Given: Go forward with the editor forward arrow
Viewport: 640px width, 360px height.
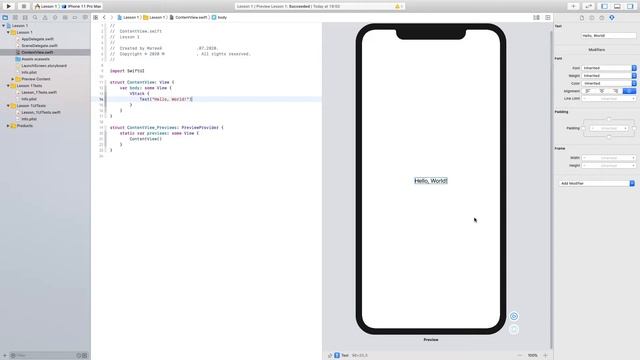Looking at the screenshot, I should pyautogui.click(x=111, y=18).
